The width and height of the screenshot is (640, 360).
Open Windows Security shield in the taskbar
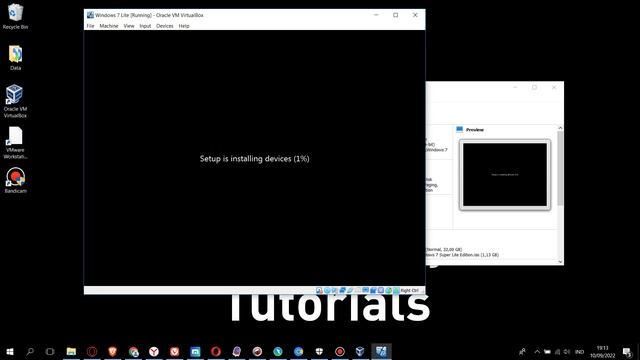point(319,351)
